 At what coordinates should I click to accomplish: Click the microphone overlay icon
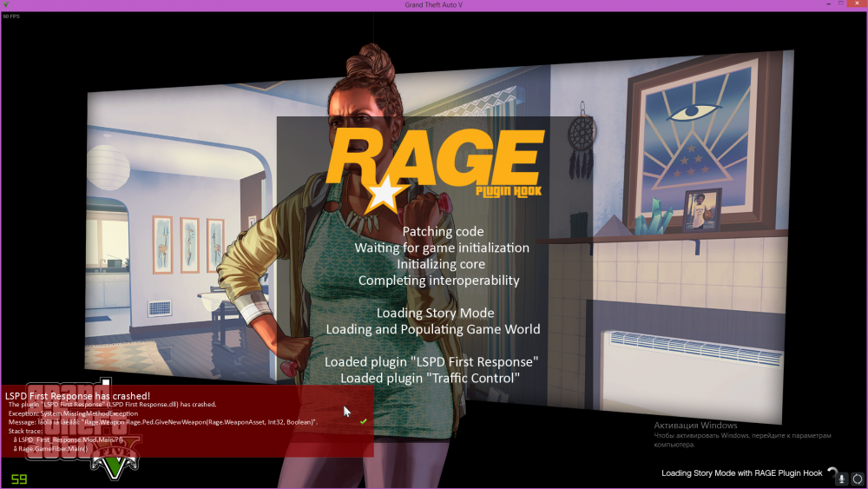coord(841,479)
